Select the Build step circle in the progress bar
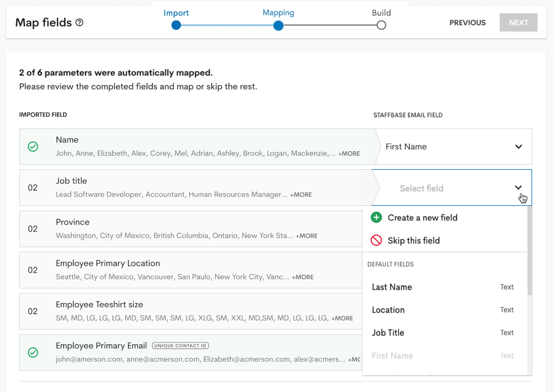The width and height of the screenshot is (553, 392). coord(381,26)
